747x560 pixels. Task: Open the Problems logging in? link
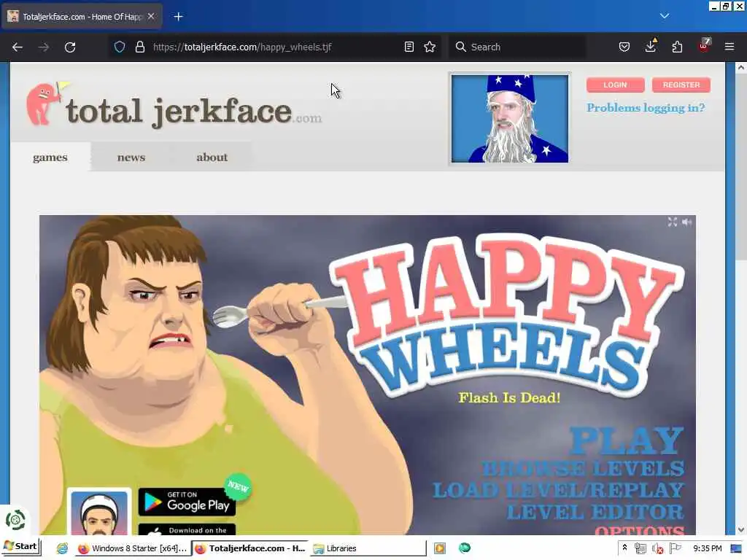pos(646,108)
